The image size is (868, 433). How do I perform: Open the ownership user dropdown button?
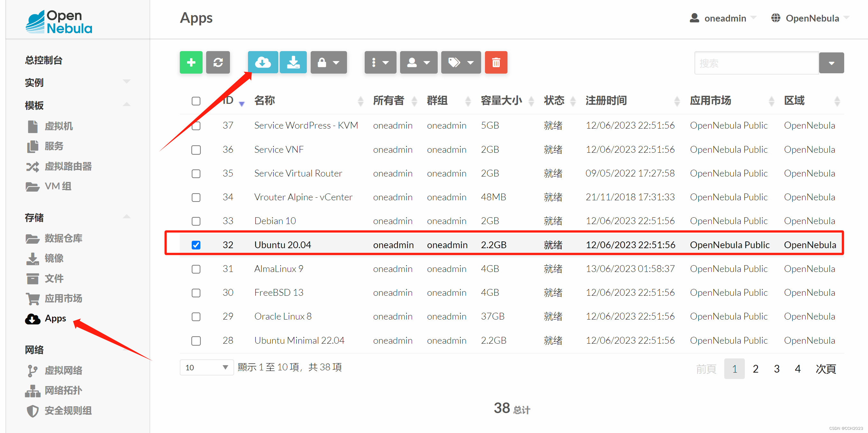pyautogui.click(x=418, y=63)
